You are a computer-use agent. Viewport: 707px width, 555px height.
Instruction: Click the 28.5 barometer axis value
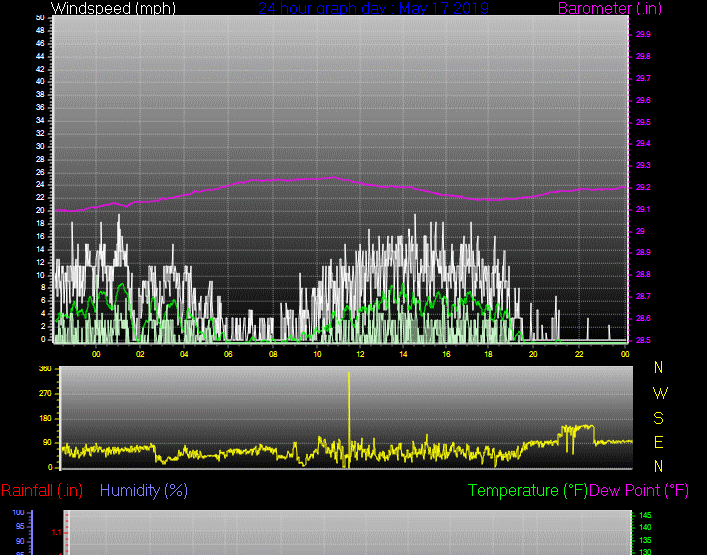(643, 340)
